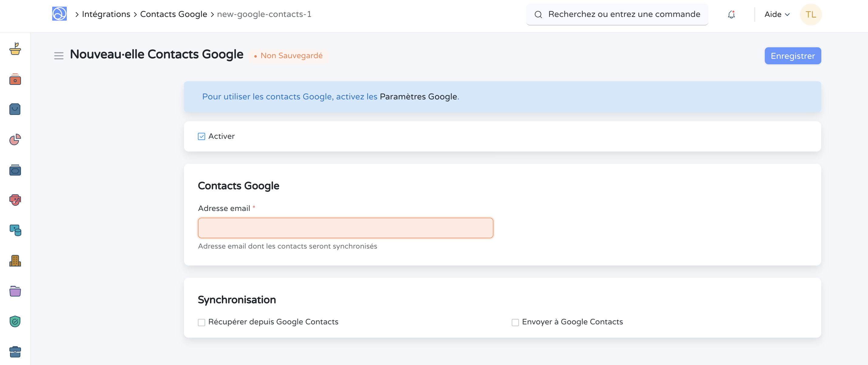Expand the Aide dropdown menu
This screenshot has height=365, width=868.
pos(776,14)
